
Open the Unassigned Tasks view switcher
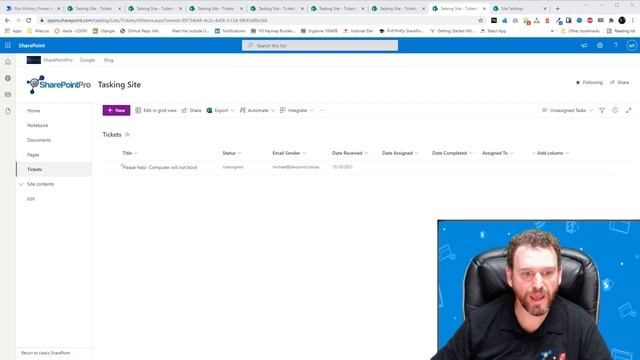tap(567, 110)
